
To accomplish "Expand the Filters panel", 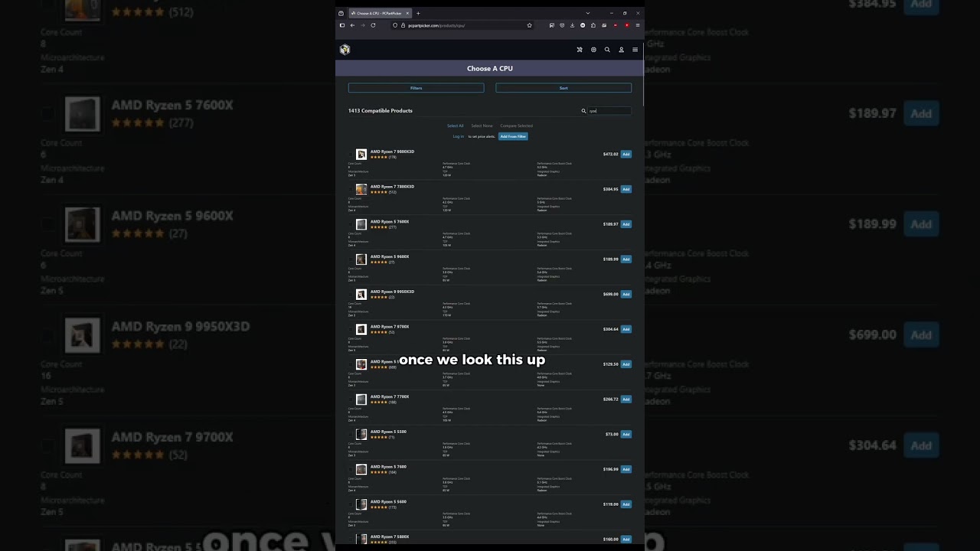I will (416, 88).
